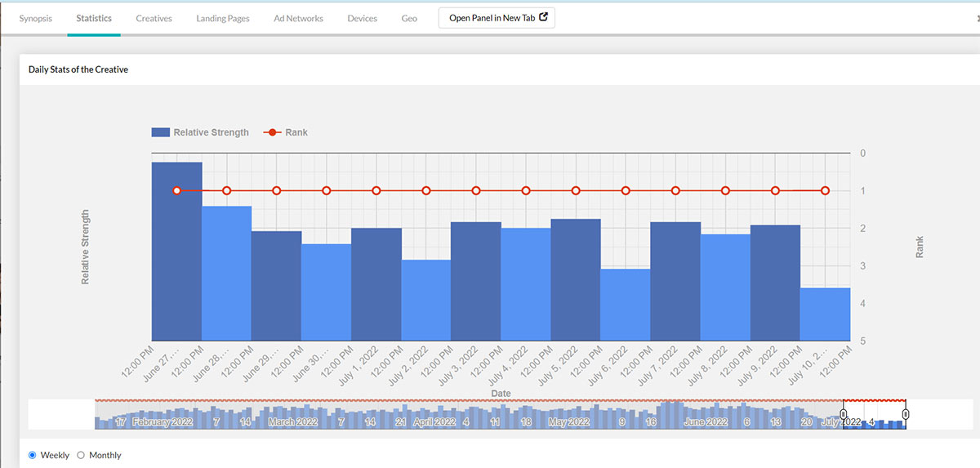Click March 2022 in the range overview timeline
The width and height of the screenshot is (980, 468).
(x=292, y=422)
